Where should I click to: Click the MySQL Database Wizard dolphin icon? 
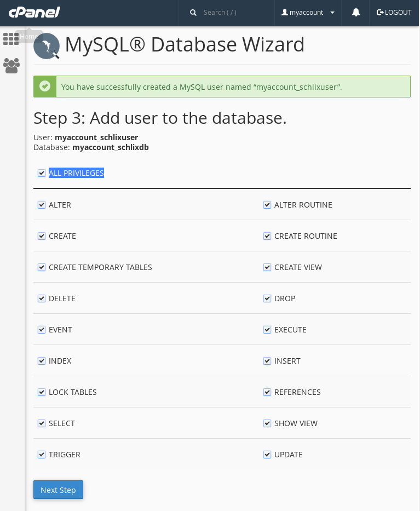46,46
